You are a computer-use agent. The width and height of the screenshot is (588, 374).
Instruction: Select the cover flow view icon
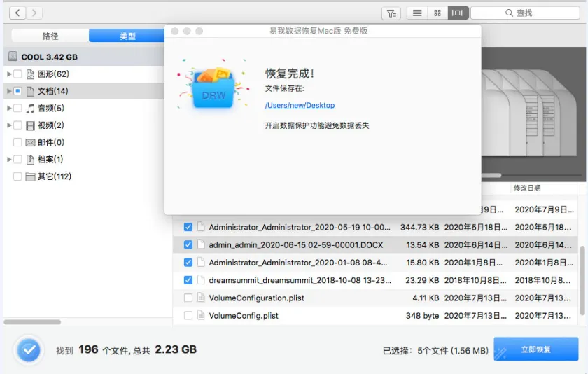[458, 13]
